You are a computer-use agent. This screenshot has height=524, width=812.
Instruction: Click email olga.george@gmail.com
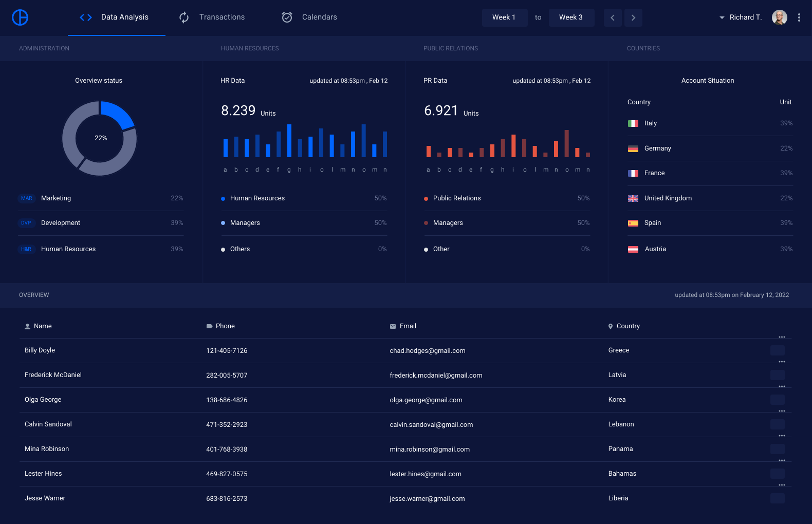[x=426, y=400]
